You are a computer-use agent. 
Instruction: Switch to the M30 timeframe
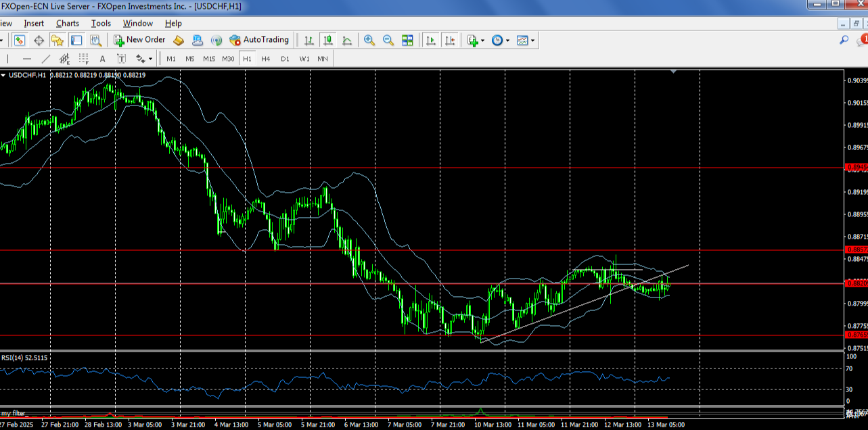(x=229, y=59)
